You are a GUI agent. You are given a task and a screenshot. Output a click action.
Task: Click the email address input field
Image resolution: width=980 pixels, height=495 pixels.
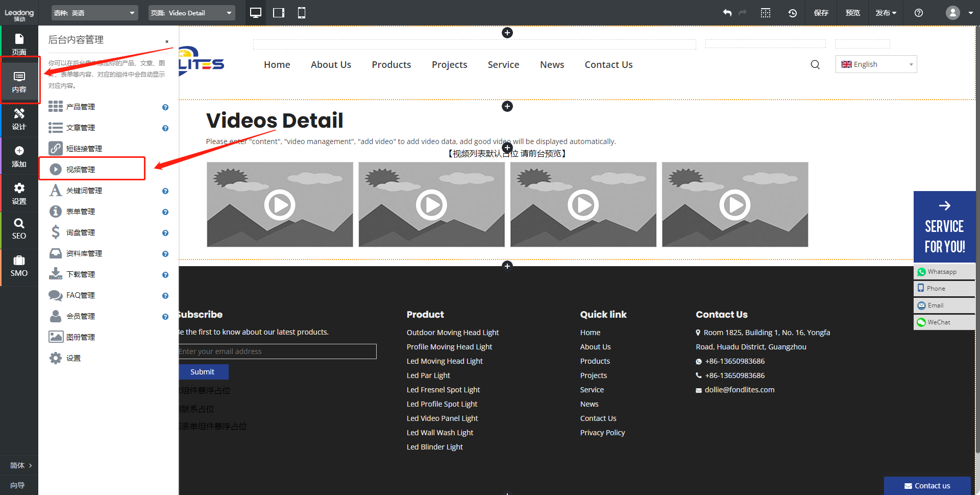277,351
